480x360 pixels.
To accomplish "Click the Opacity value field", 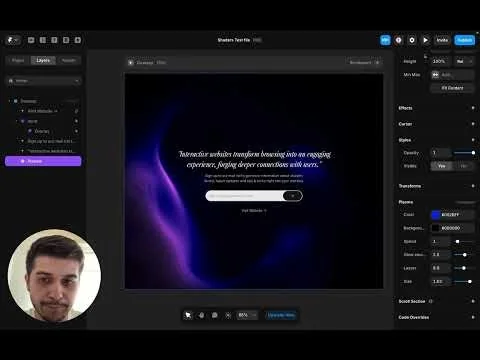I will (441, 153).
